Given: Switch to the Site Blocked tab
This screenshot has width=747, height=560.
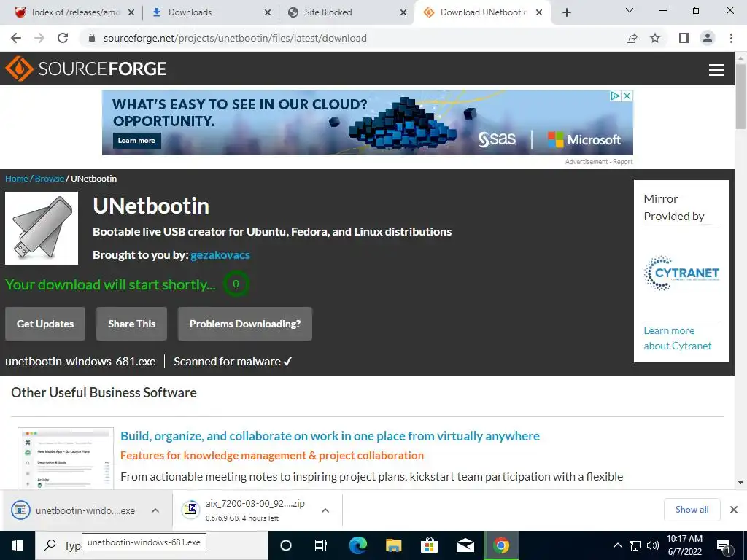Looking at the screenshot, I should pyautogui.click(x=347, y=12).
